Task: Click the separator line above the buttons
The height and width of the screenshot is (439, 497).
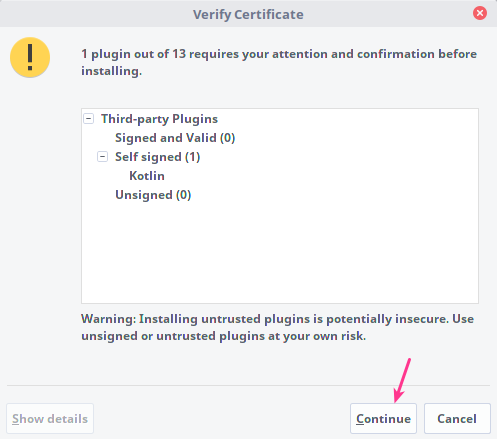Action: 248,385
